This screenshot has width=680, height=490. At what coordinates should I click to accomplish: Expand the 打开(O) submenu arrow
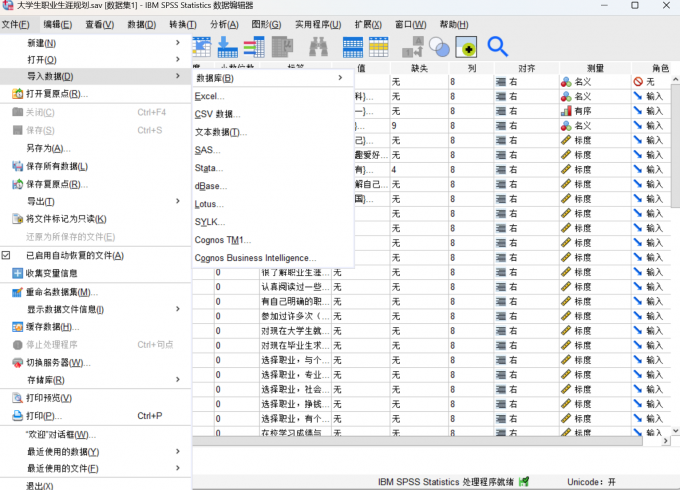pyautogui.click(x=178, y=59)
